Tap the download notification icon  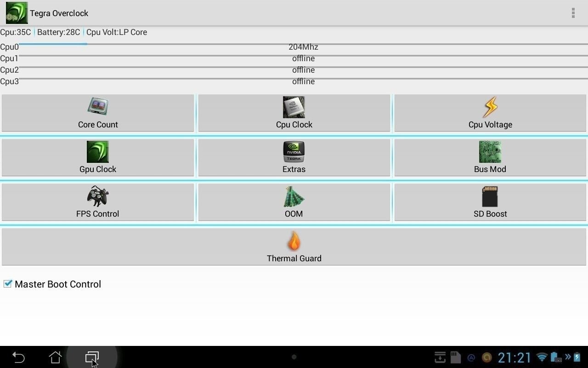tap(440, 357)
